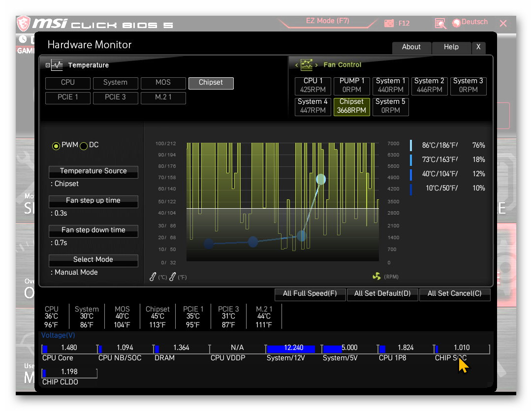Show the M.2 1 temperature graph
Image resolution: width=532 pixels, height=411 pixels.
point(163,98)
